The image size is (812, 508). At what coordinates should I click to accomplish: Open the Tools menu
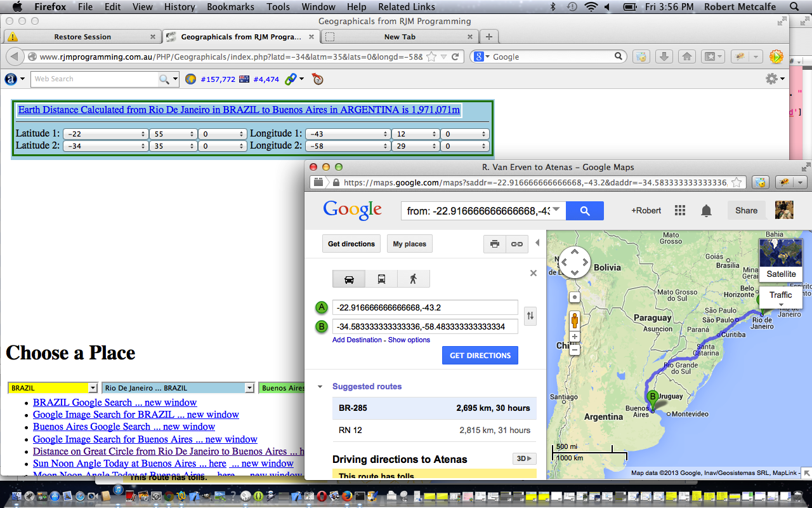278,7
